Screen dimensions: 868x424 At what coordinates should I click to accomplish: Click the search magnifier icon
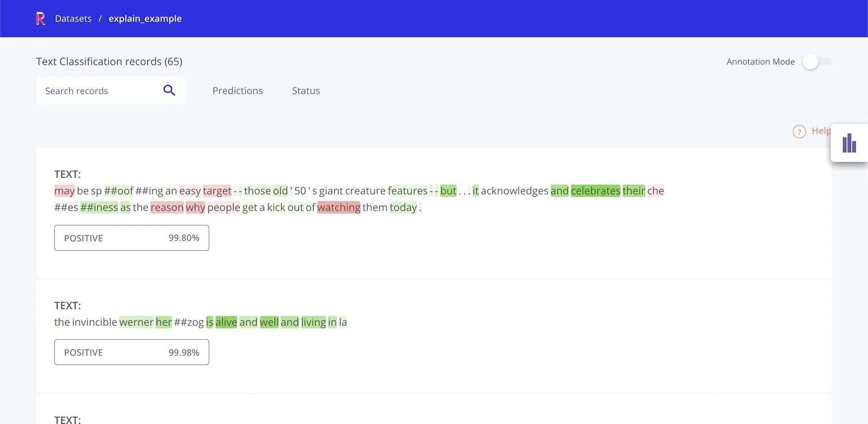click(x=169, y=90)
